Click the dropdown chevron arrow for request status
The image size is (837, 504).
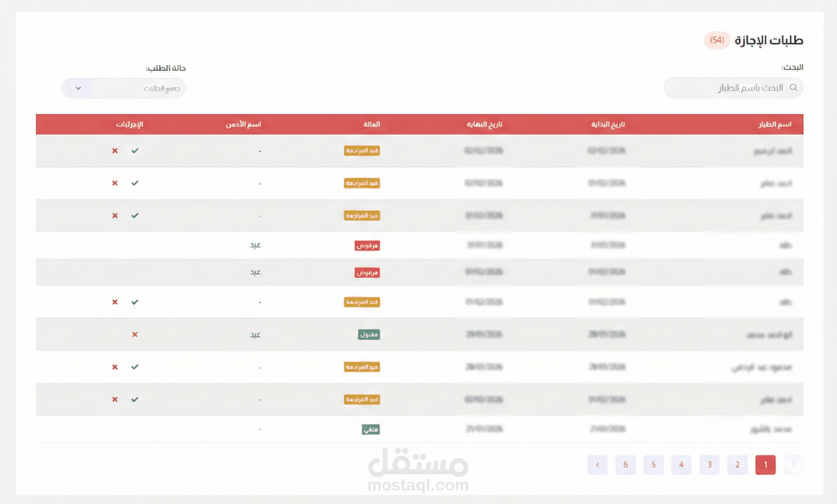click(78, 88)
